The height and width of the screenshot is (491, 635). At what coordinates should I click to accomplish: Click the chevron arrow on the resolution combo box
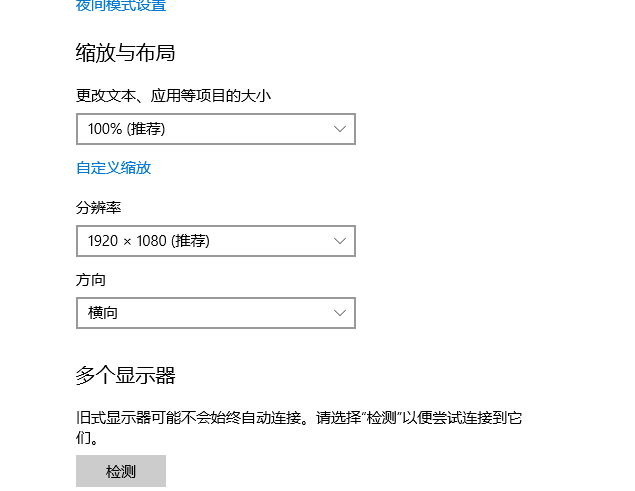point(340,241)
